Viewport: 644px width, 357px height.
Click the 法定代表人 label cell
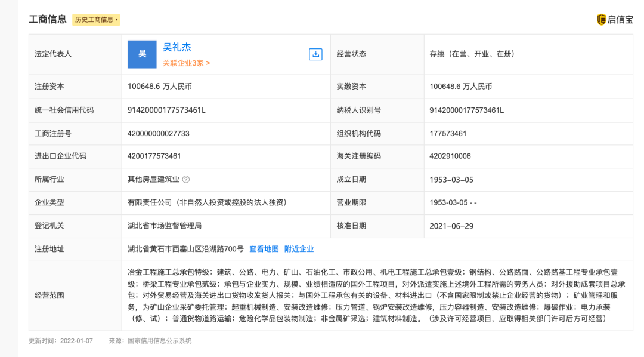[x=75, y=54]
